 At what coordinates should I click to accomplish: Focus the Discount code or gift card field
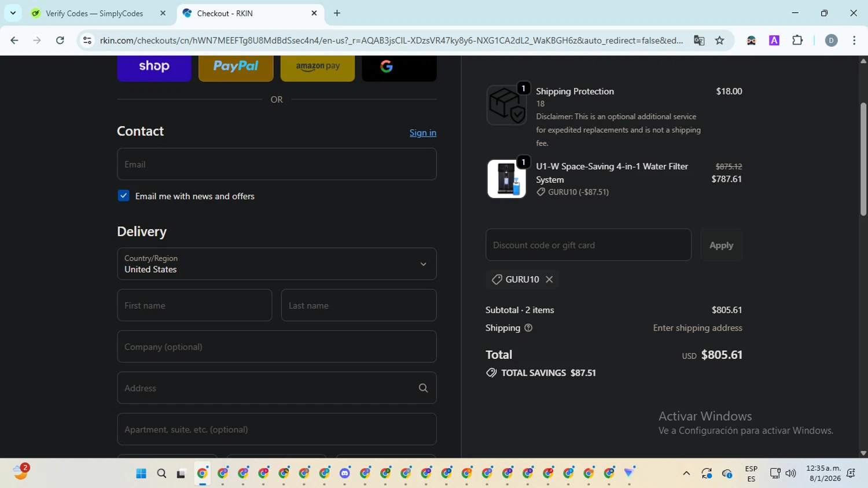pos(589,245)
